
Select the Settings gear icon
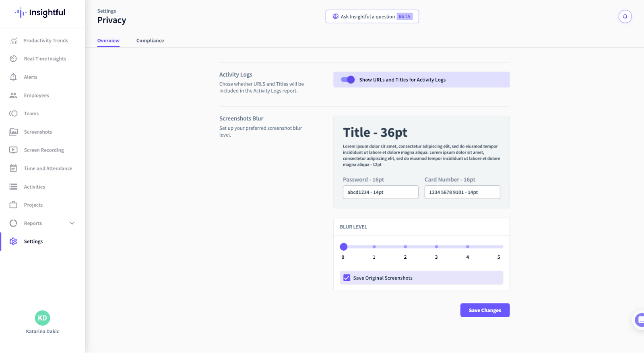point(13,241)
